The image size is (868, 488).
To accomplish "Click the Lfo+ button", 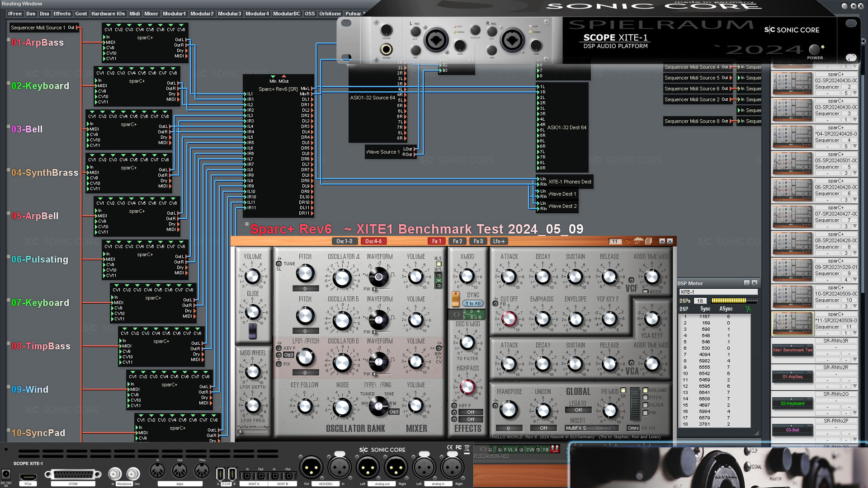I will pos(499,241).
